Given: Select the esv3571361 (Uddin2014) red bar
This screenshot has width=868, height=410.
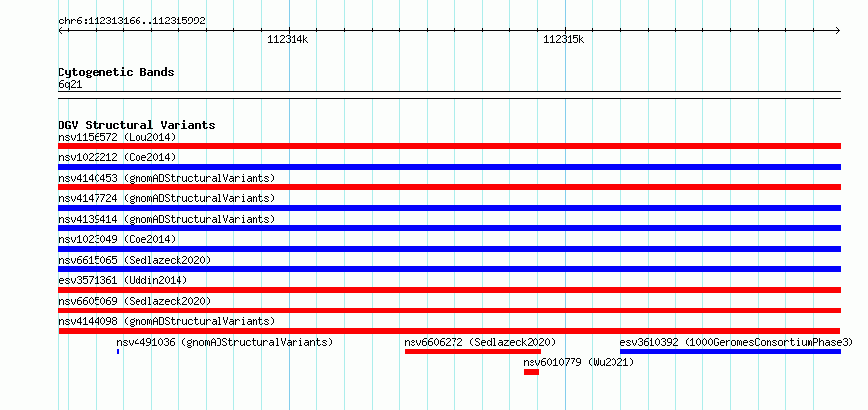Looking at the screenshot, I should 449,290.
